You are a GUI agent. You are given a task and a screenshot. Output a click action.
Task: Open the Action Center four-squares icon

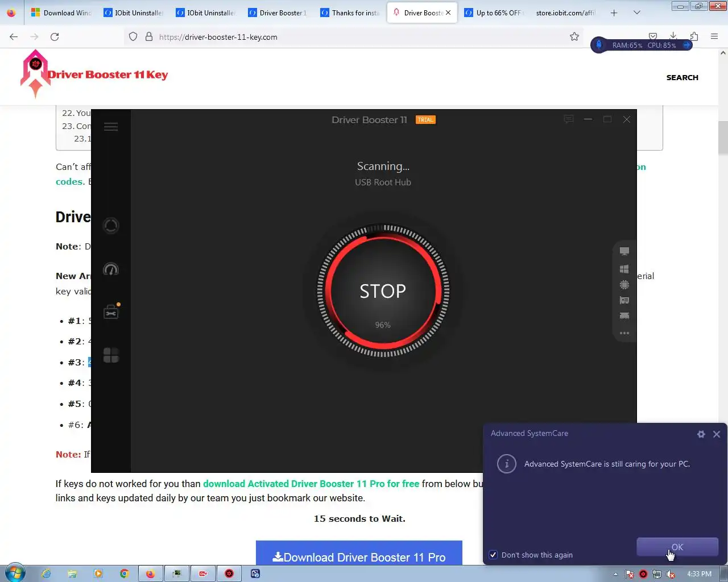pyautogui.click(x=111, y=355)
